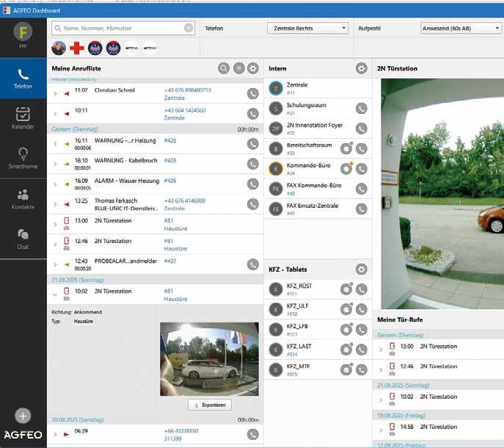
Task: Call back the +66 number at 06:29
Action: click(x=253, y=435)
